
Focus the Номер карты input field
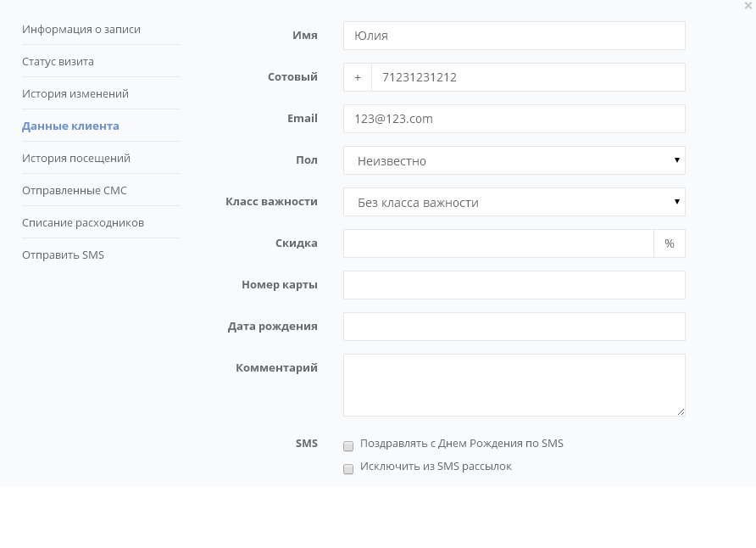[514, 285]
